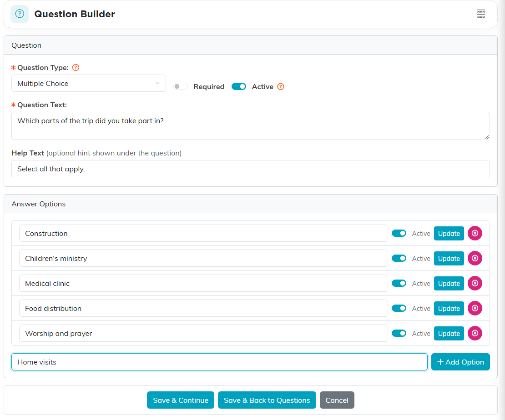Toggle Active switch for Children's ministry option
This screenshot has width=505, height=420.
pyautogui.click(x=399, y=259)
